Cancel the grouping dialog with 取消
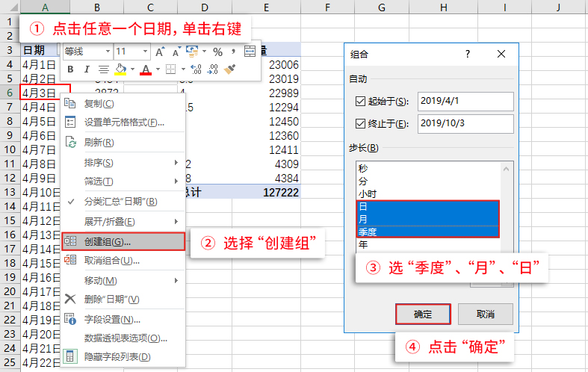 pyautogui.click(x=485, y=314)
